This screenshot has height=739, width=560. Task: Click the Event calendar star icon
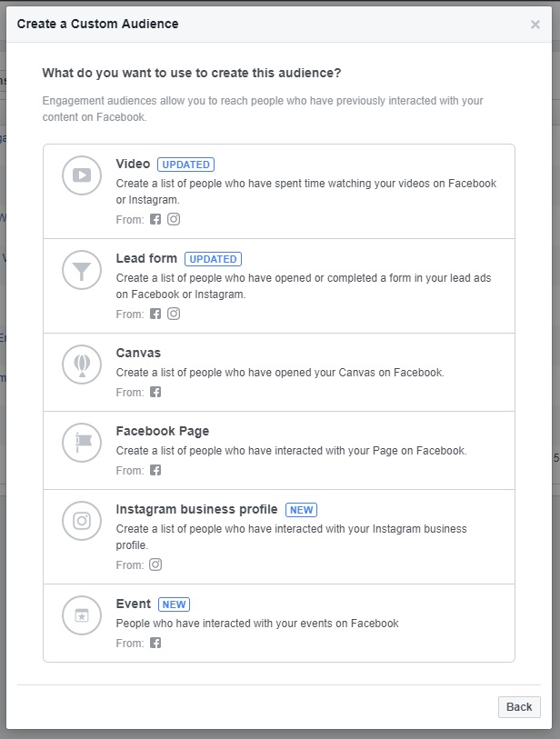coord(82,615)
